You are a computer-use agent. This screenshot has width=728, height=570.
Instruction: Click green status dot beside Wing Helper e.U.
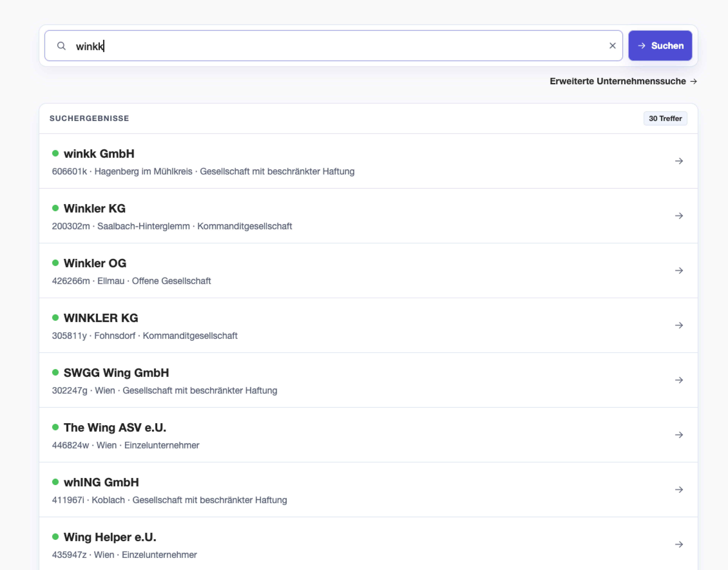(x=55, y=537)
